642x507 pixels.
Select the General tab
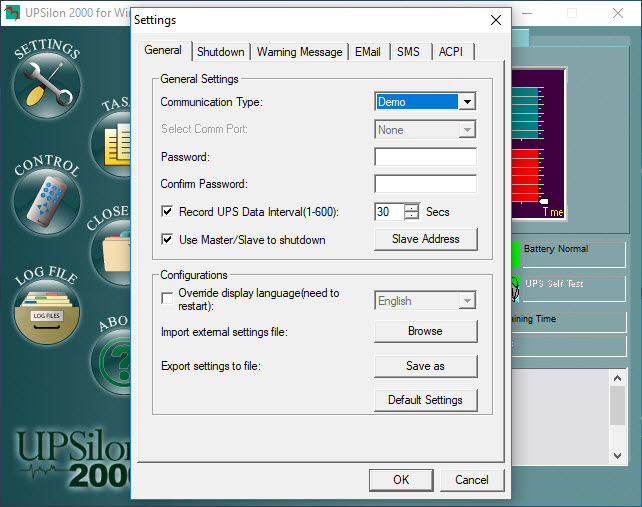coord(163,50)
